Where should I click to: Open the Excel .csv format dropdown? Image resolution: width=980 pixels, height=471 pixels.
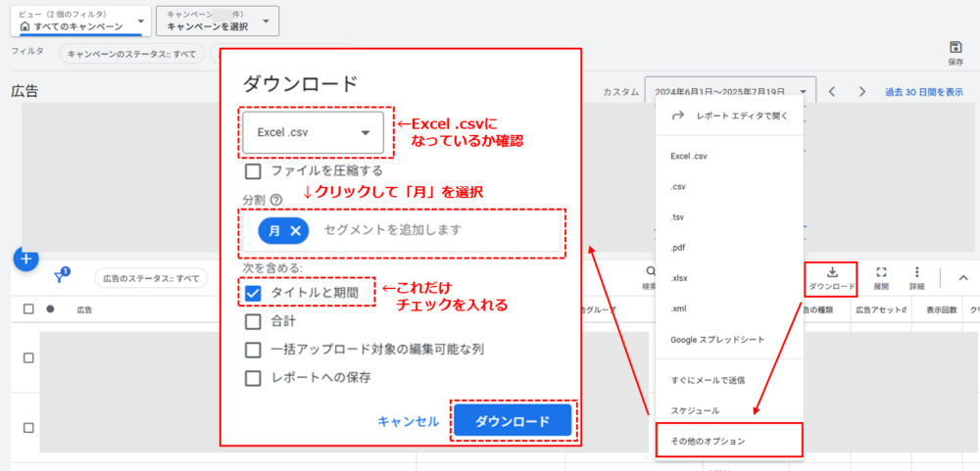314,132
